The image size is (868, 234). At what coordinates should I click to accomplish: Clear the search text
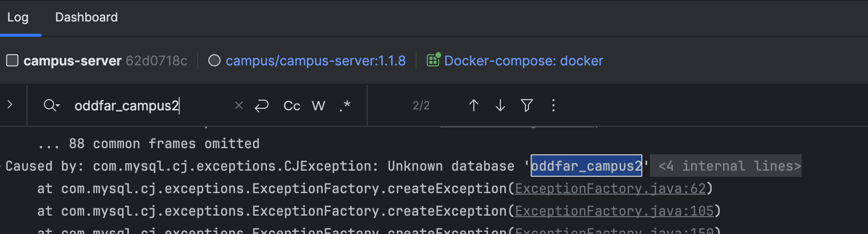238,105
